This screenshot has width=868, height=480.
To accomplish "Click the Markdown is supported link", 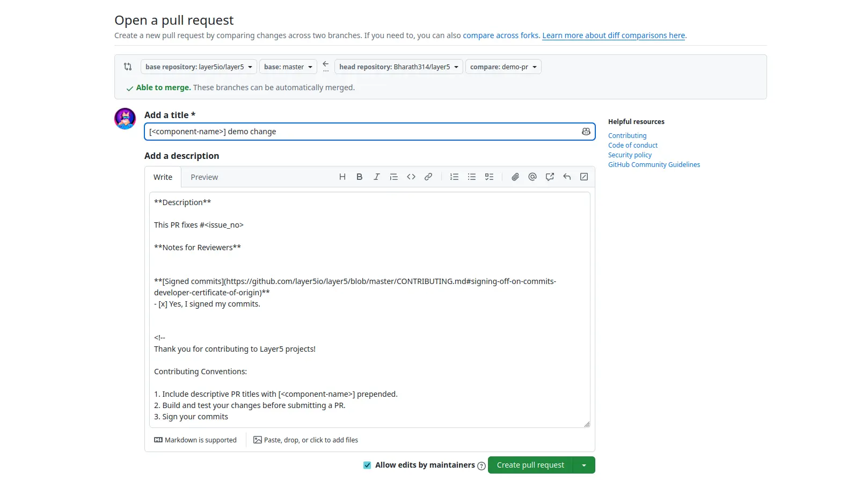I will (x=195, y=440).
